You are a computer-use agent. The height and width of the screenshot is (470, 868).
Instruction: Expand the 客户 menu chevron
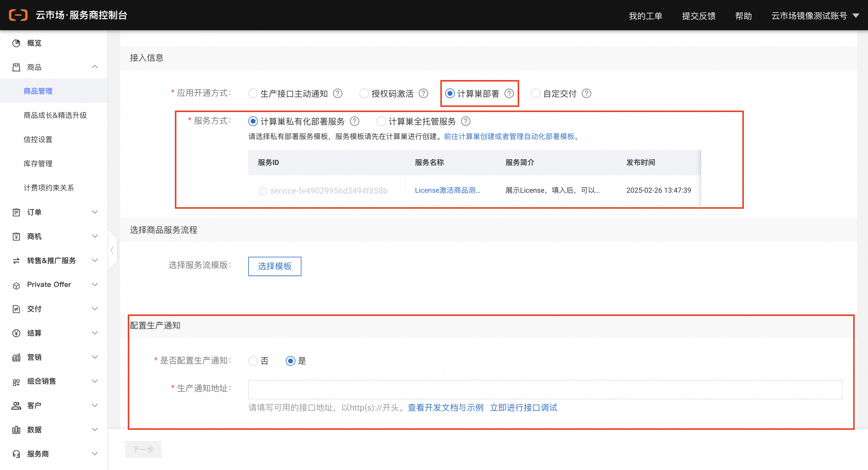click(x=95, y=405)
